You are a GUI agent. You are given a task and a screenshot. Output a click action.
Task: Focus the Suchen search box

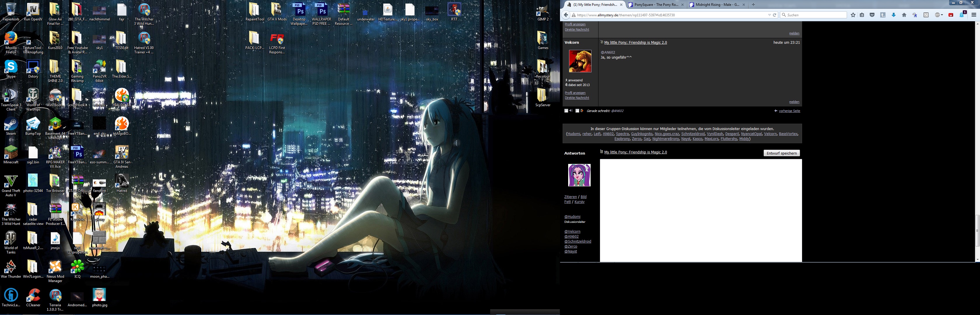[814, 15]
